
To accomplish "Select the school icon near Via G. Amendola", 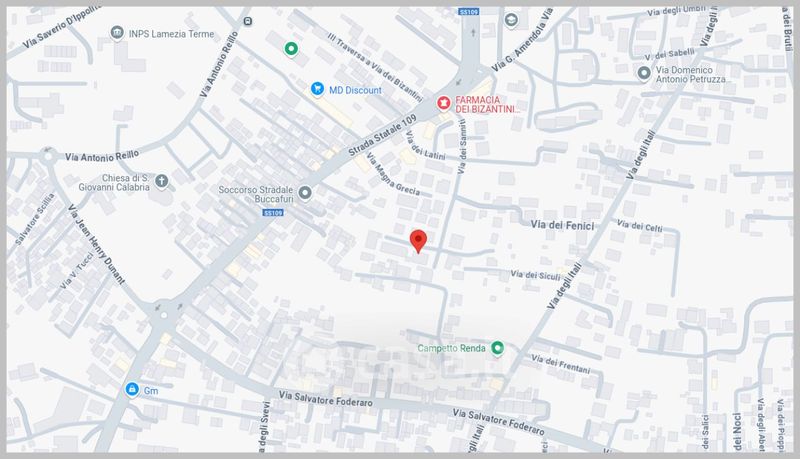I will (511, 20).
